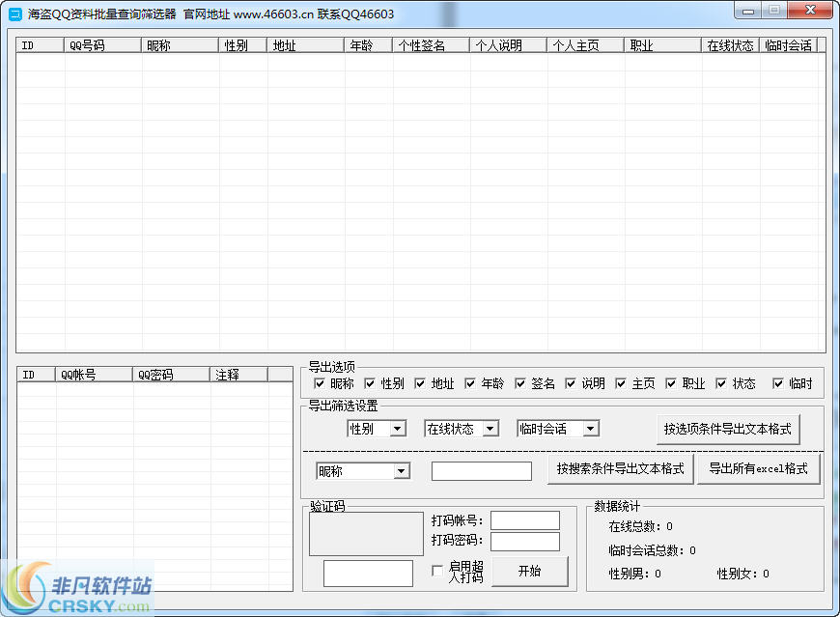840x617 pixels.
Task: Click the 地址 column header
Action: click(x=305, y=45)
